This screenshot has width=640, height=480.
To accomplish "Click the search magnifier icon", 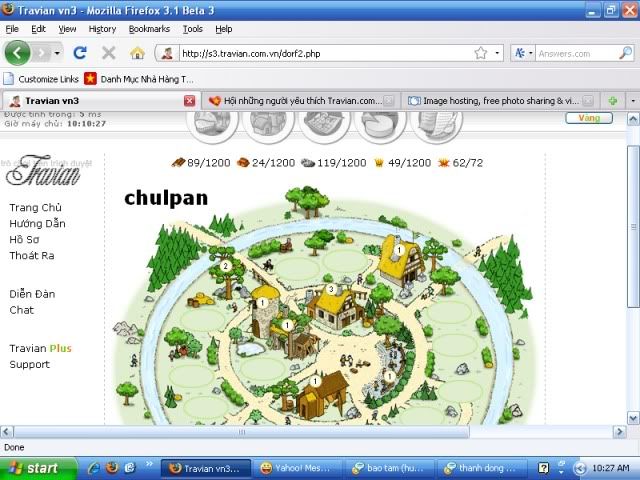I will pos(625,53).
